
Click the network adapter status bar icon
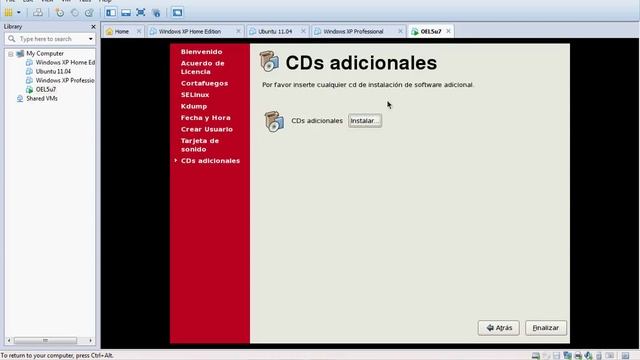567,356
